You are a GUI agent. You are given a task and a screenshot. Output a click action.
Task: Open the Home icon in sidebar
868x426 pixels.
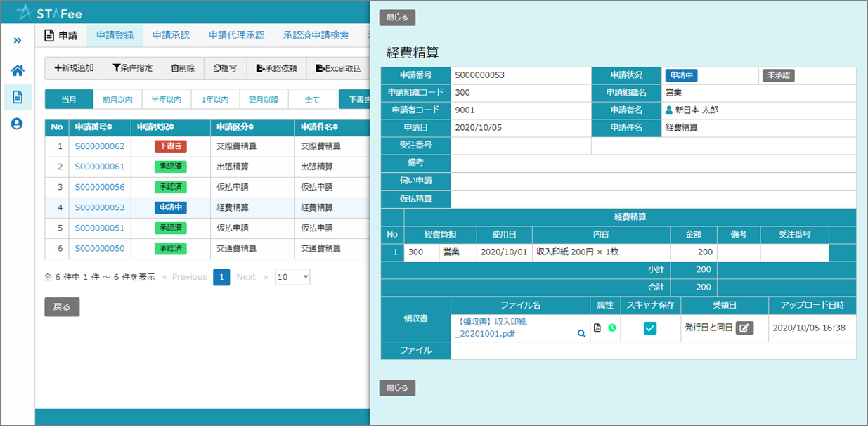tap(18, 70)
